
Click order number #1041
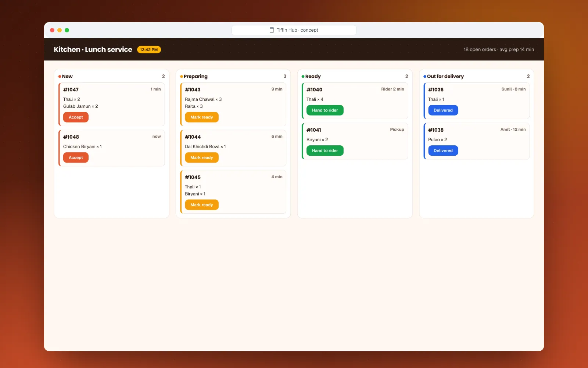(x=314, y=130)
